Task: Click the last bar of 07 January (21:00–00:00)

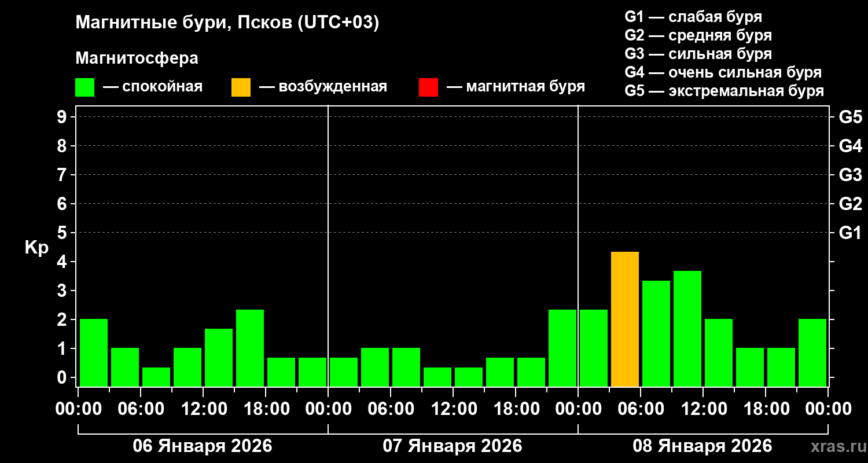Action: point(562,348)
